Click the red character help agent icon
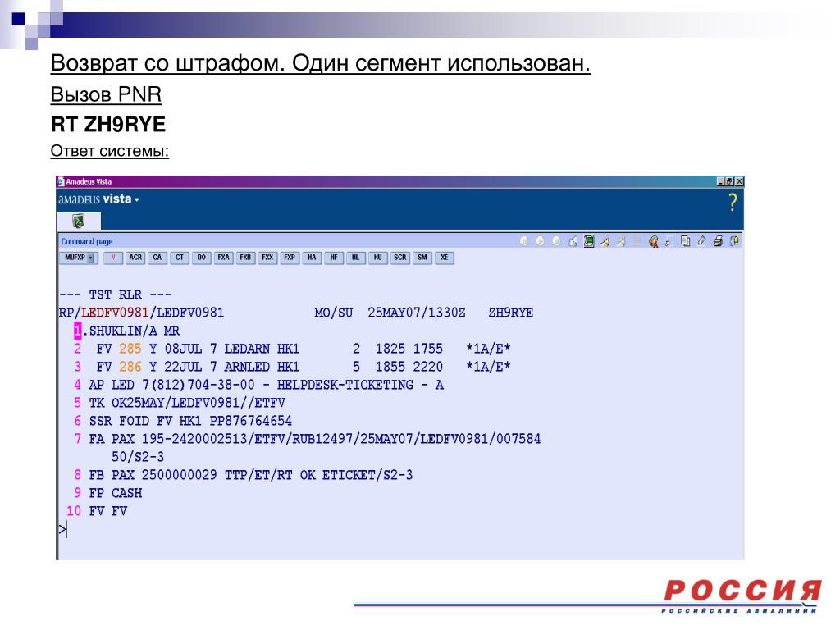This screenshot has height=630, width=840. (x=653, y=242)
